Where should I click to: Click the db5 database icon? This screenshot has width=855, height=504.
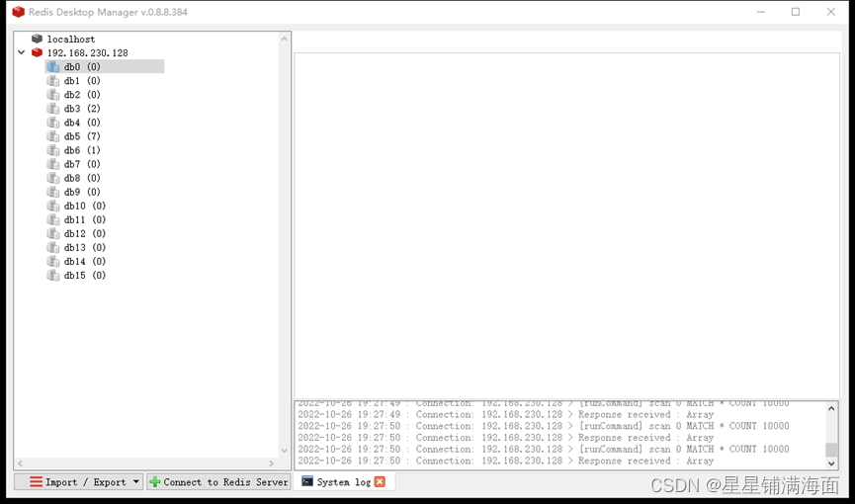53,136
